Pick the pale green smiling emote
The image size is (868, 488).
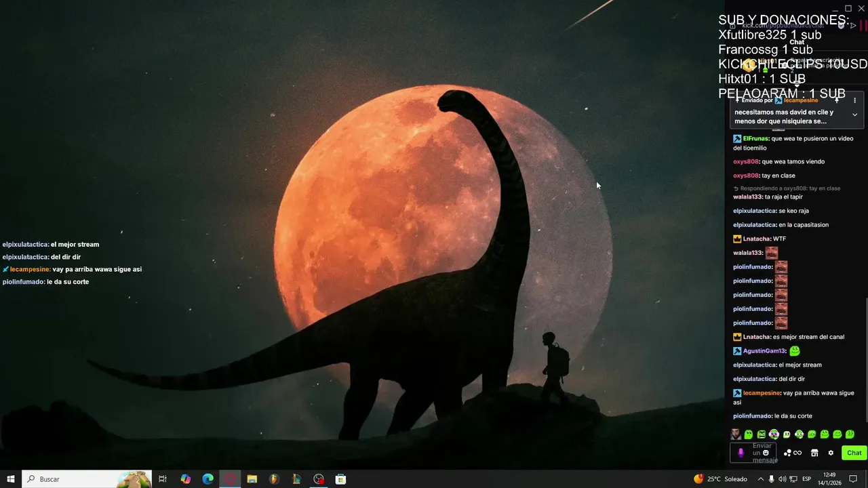787,434
